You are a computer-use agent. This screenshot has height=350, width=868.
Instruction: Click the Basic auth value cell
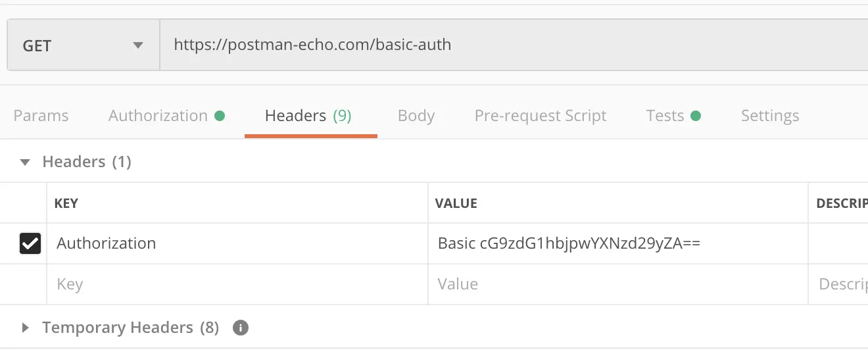pyautogui.click(x=618, y=243)
